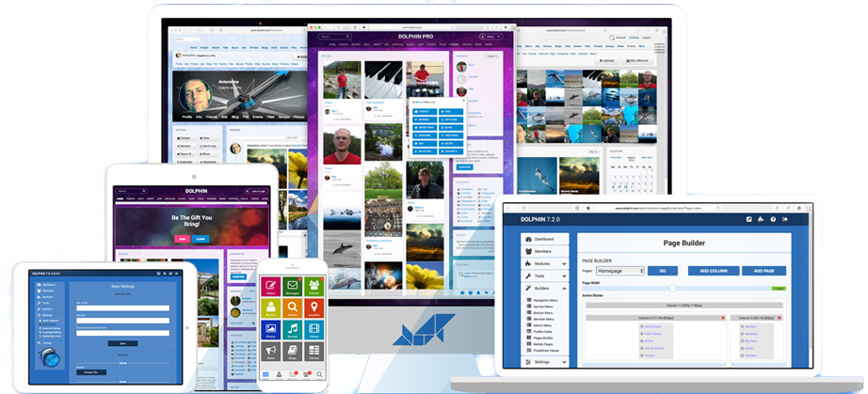The width and height of the screenshot is (868, 394).
Task: Tap the orange Search tile on phone
Action: click(292, 309)
